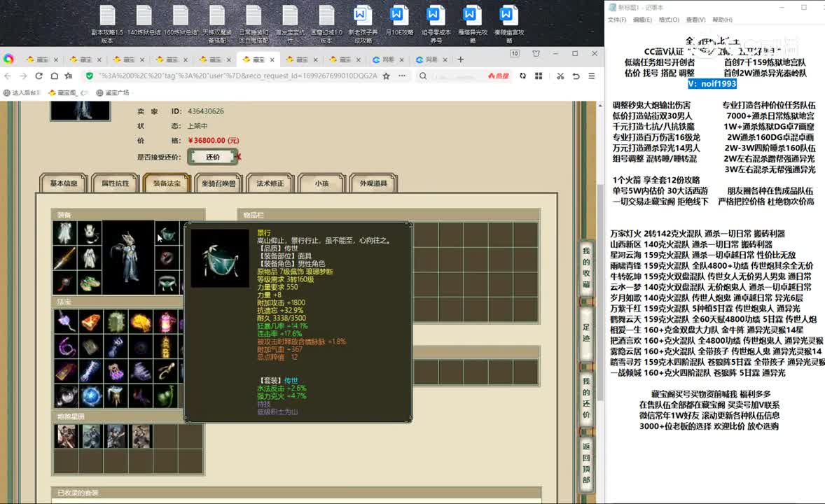Open the browser hamburger main menu
Viewport: 825px width, 504px height.
(x=592, y=76)
